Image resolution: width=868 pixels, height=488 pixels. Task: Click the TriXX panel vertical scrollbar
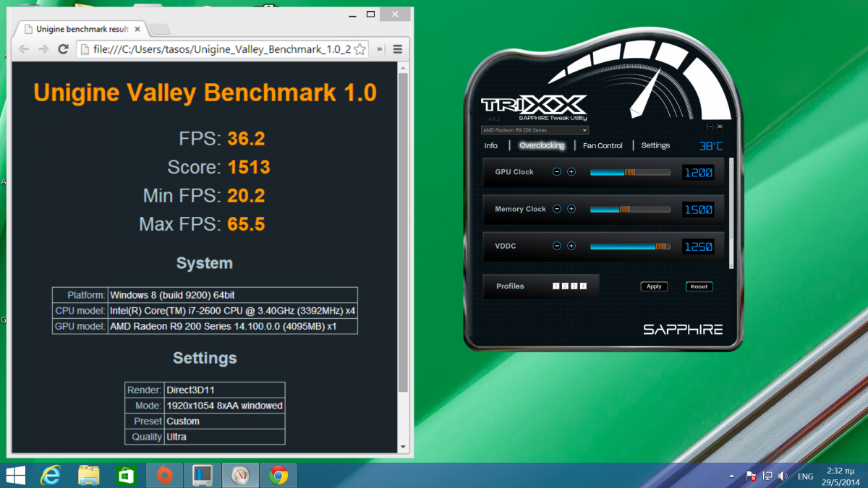click(x=731, y=213)
